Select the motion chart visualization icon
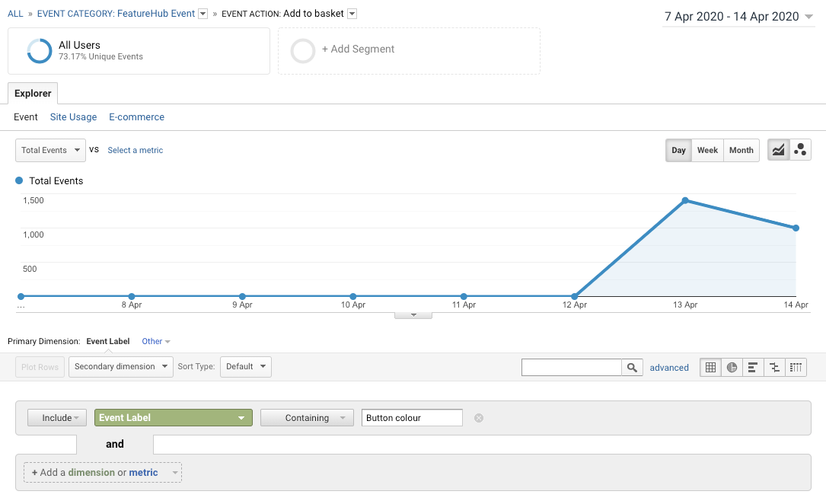Image resolution: width=826 pixels, height=504 pixels. 800,149
